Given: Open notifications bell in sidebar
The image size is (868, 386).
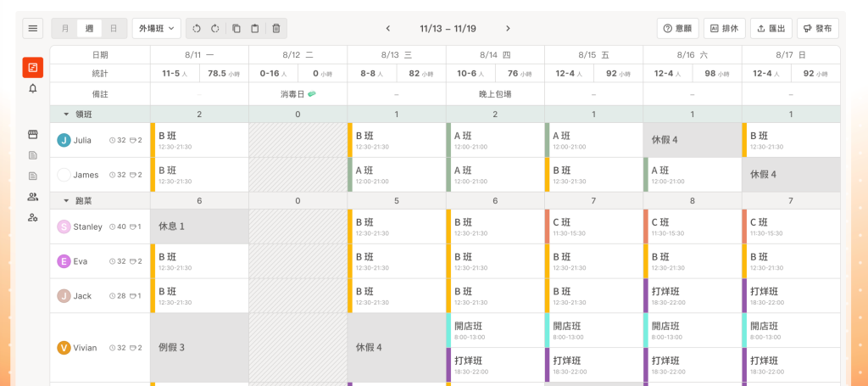Looking at the screenshot, I should (33, 88).
